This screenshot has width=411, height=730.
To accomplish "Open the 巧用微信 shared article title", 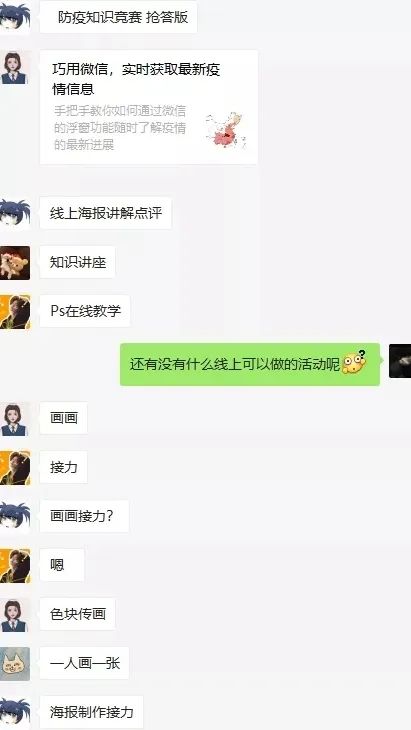I will tap(136, 79).
